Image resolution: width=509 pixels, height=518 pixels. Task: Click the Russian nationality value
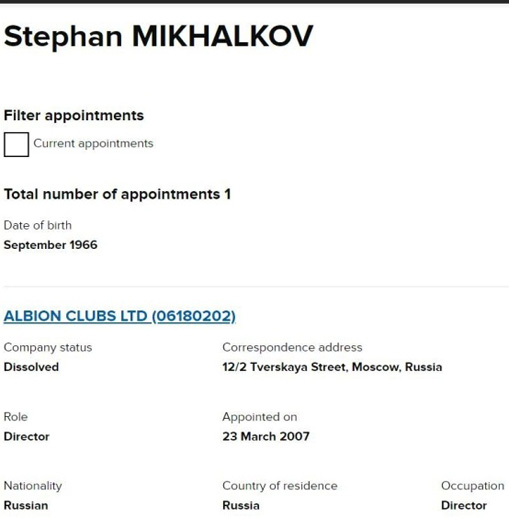[26, 506]
